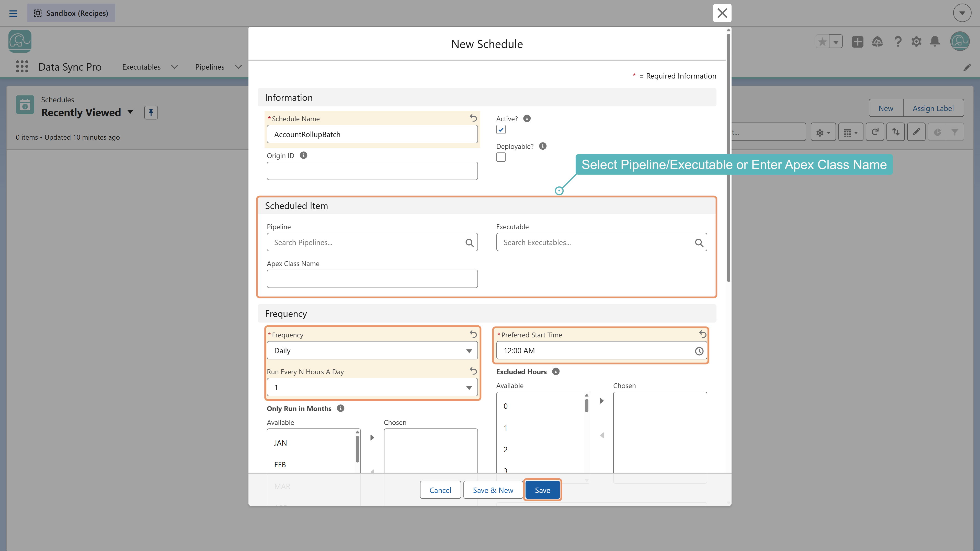Undo changes to Schedule Name
The image size is (980, 551).
click(x=473, y=118)
